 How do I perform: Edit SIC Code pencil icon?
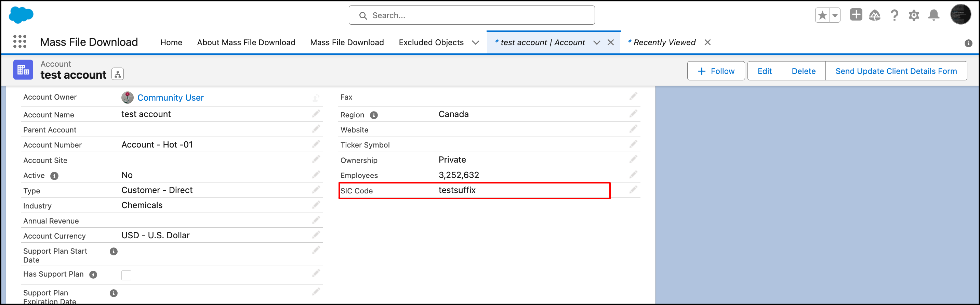[633, 190]
